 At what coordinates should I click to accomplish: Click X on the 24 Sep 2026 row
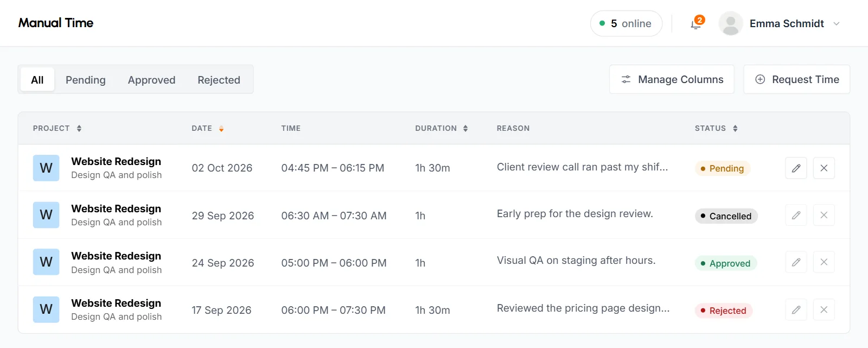point(824,262)
